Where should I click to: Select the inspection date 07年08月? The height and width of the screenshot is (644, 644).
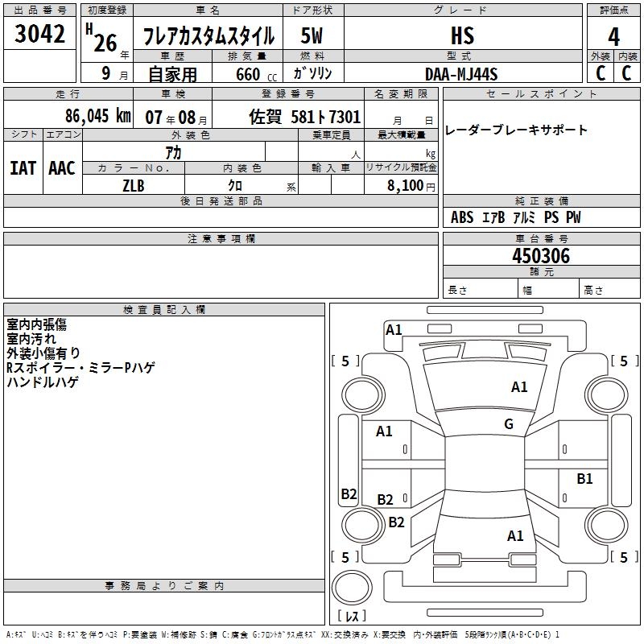(176, 118)
